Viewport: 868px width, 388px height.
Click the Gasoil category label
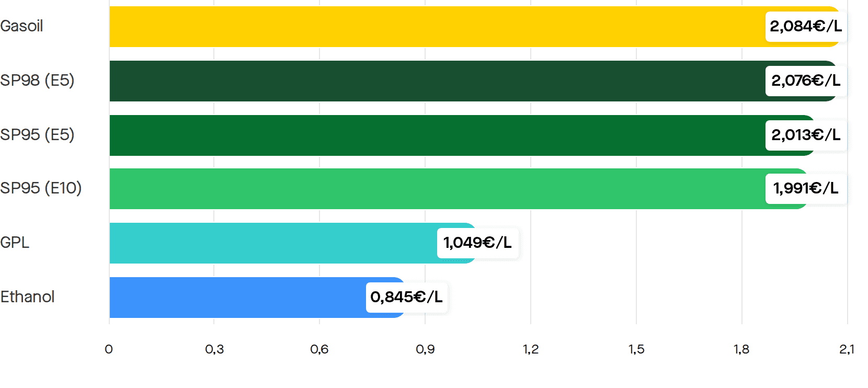tap(21, 26)
